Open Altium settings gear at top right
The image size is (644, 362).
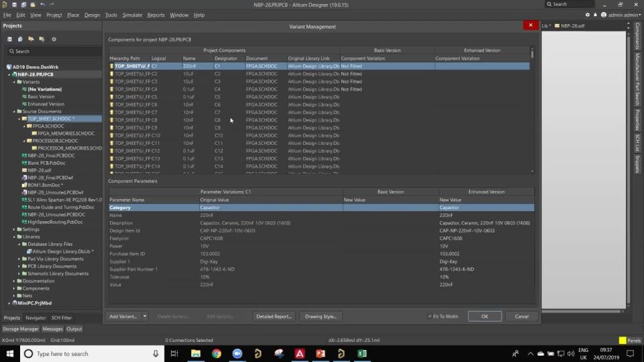[x=588, y=15]
